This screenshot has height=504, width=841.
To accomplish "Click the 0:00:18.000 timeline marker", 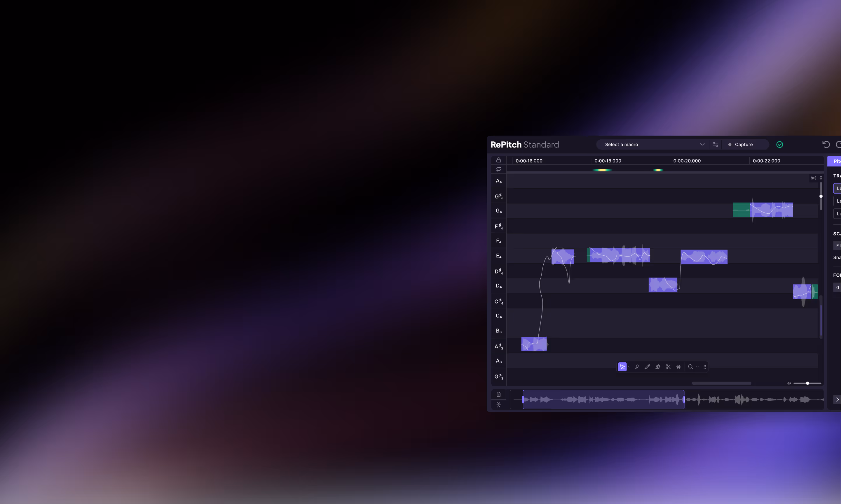I will point(608,161).
